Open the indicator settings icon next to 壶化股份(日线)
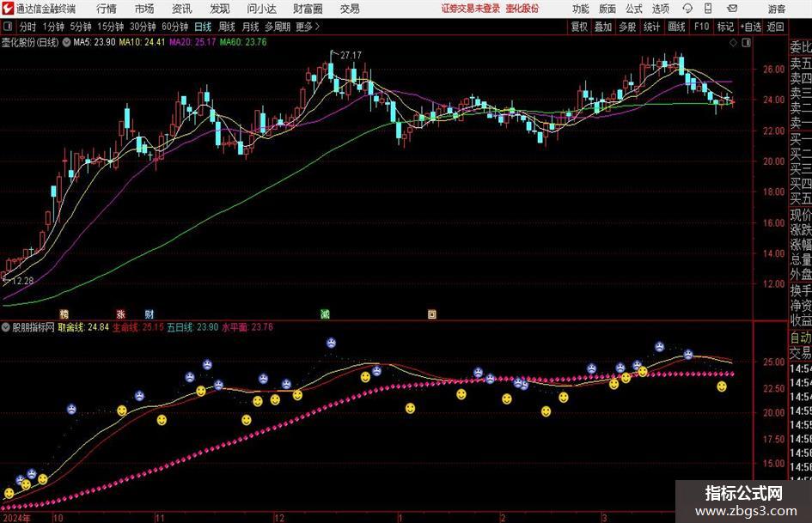Viewport: 812px width, 523px height. point(66,42)
